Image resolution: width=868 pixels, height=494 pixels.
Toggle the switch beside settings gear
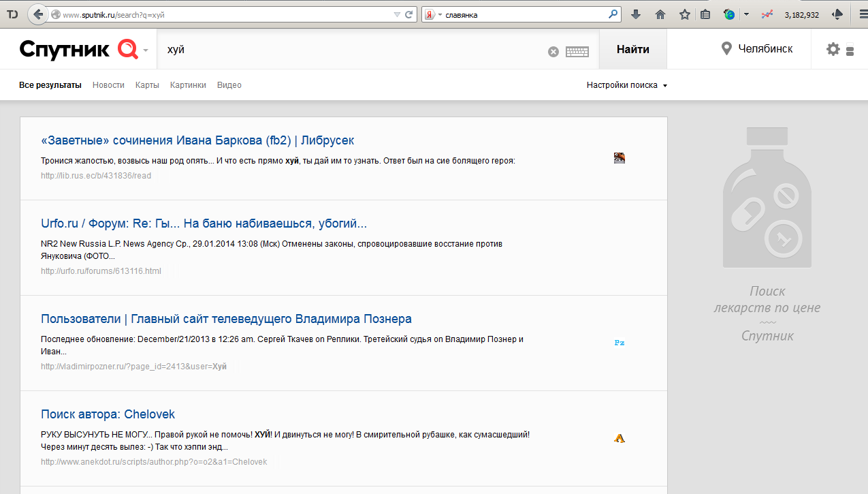(850, 50)
